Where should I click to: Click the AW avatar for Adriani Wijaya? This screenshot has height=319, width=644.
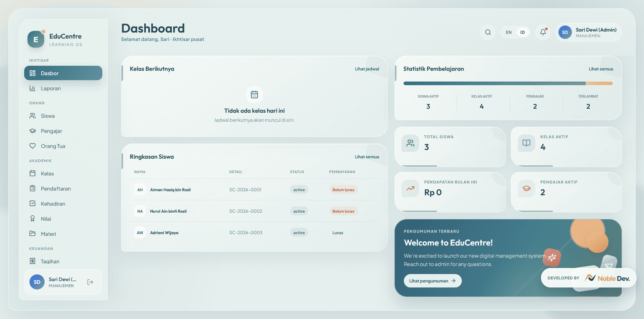pos(140,232)
